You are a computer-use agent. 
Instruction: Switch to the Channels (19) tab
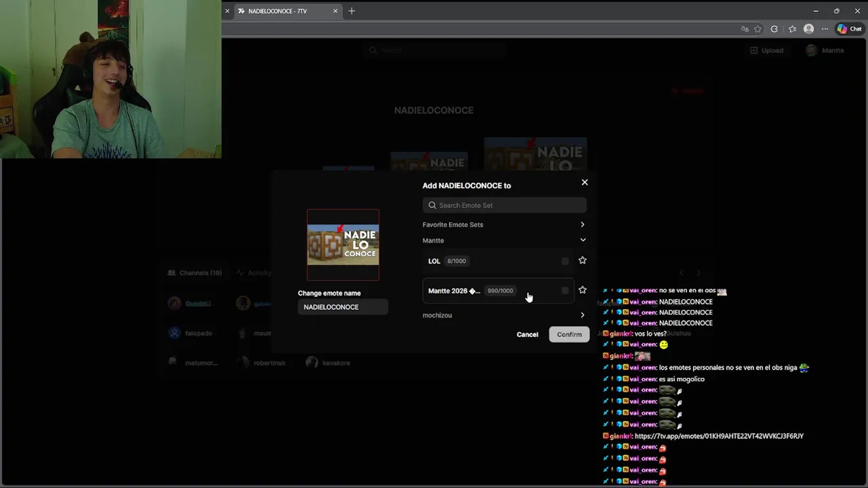(195, 272)
